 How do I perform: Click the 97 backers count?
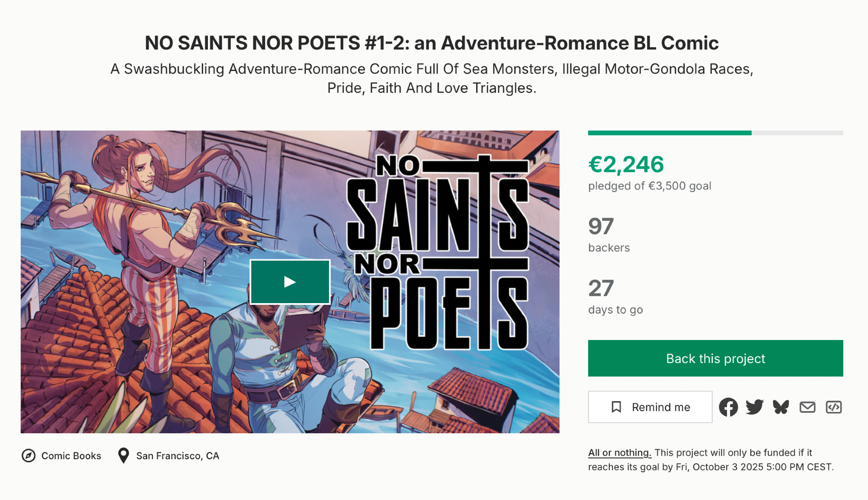[x=601, y=226]
